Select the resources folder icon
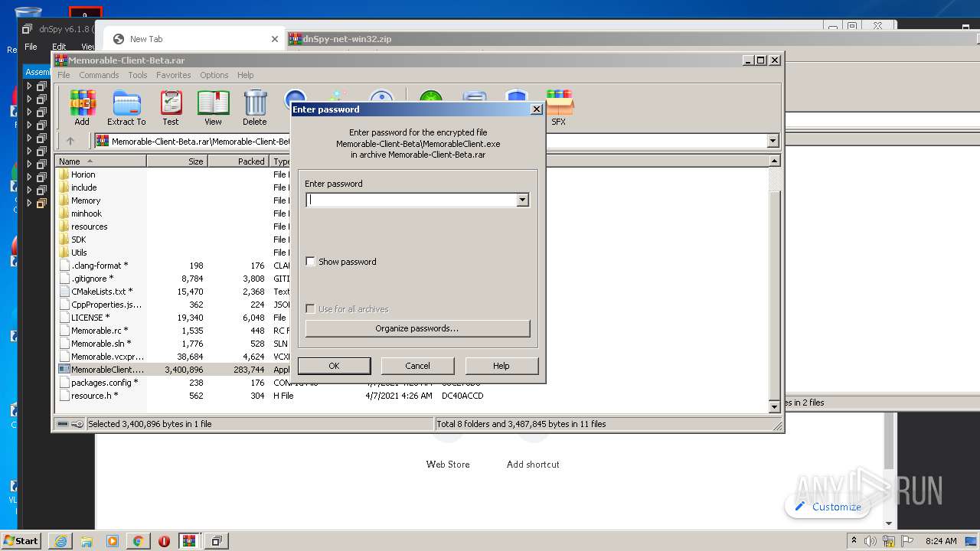 [x=64, y=227]
